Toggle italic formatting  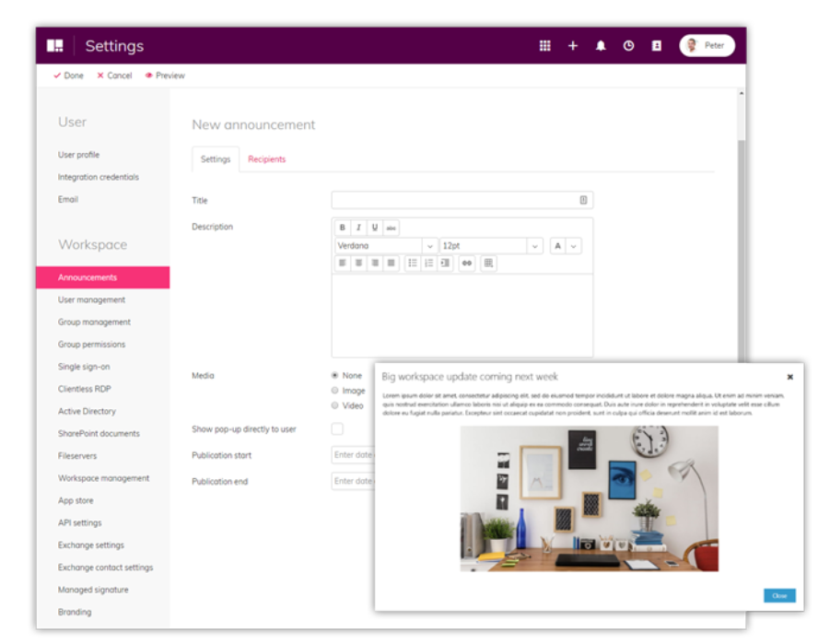point(358,228)
